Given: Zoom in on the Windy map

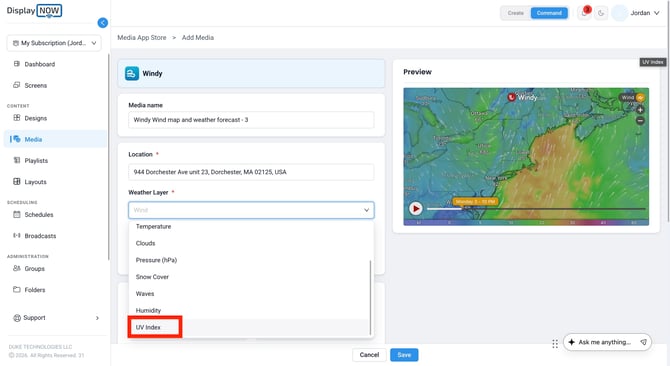Looking at the screenshot, I should pos(640,110).
